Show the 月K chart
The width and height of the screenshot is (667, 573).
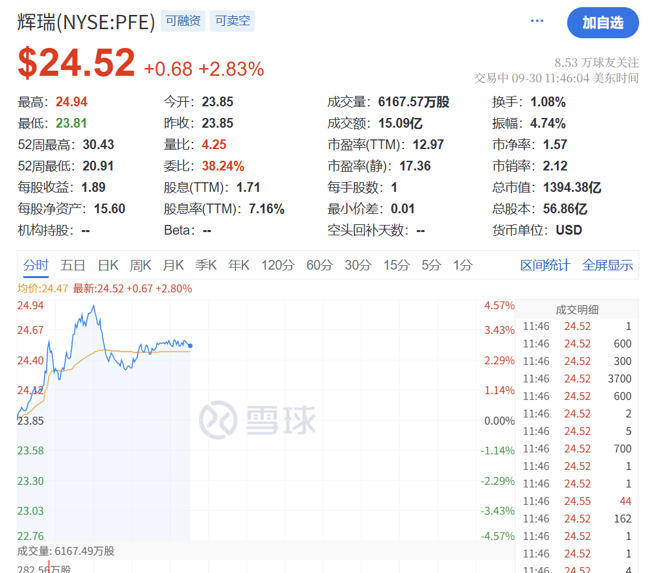pyautogui.click(x=174, y=265)
